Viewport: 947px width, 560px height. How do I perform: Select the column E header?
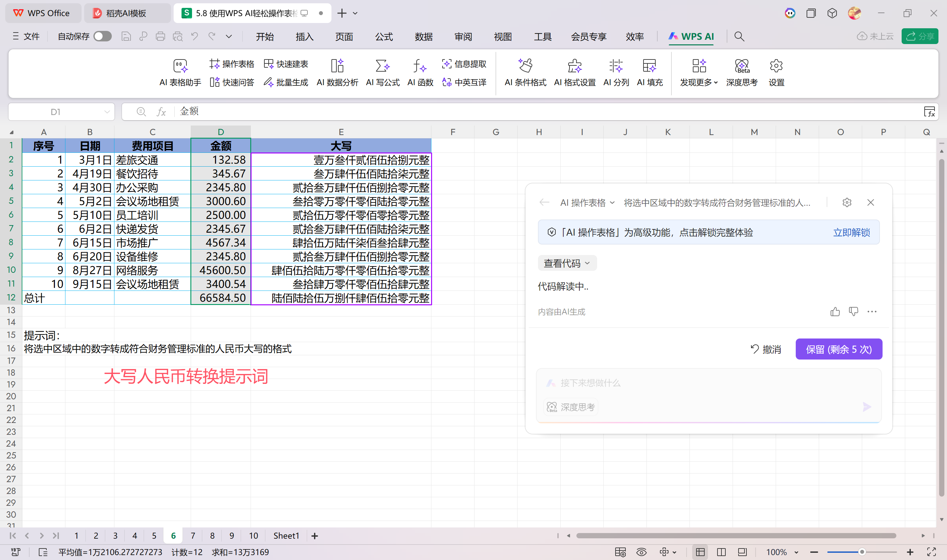tap(341, 132)
